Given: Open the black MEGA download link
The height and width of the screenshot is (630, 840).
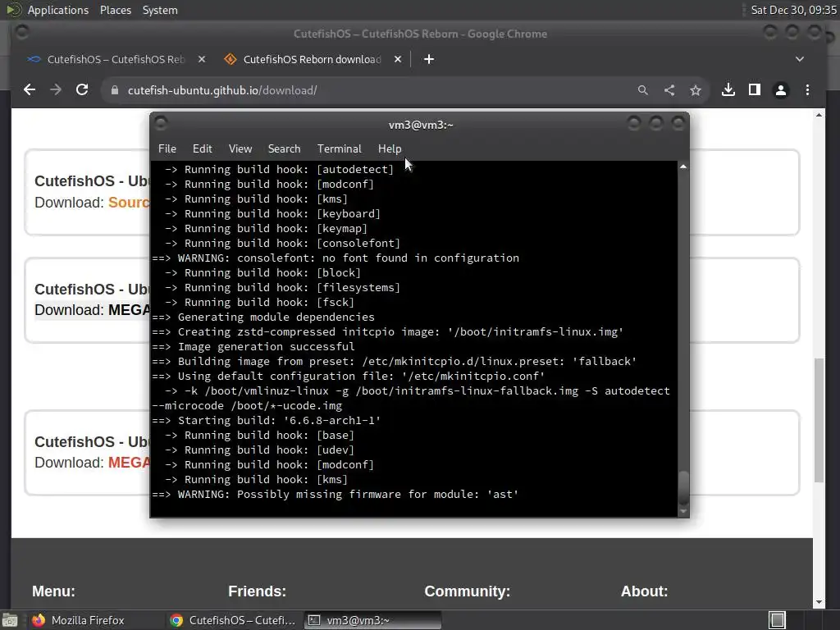Looking at the screenshot, I should 129,310.
